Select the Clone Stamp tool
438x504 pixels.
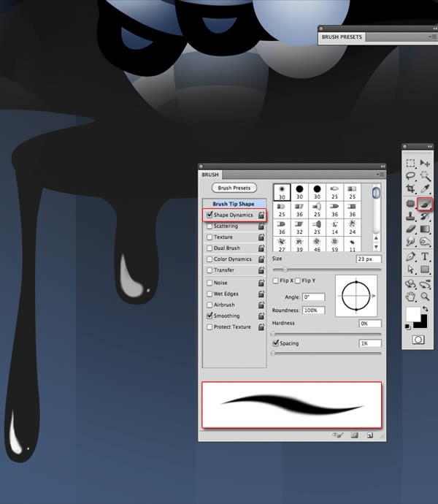[x=410, y=216]
